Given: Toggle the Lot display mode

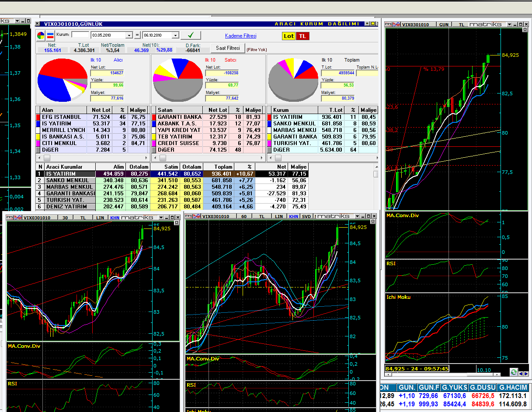Looking at the screenshot, I should (x=289, y=36).
